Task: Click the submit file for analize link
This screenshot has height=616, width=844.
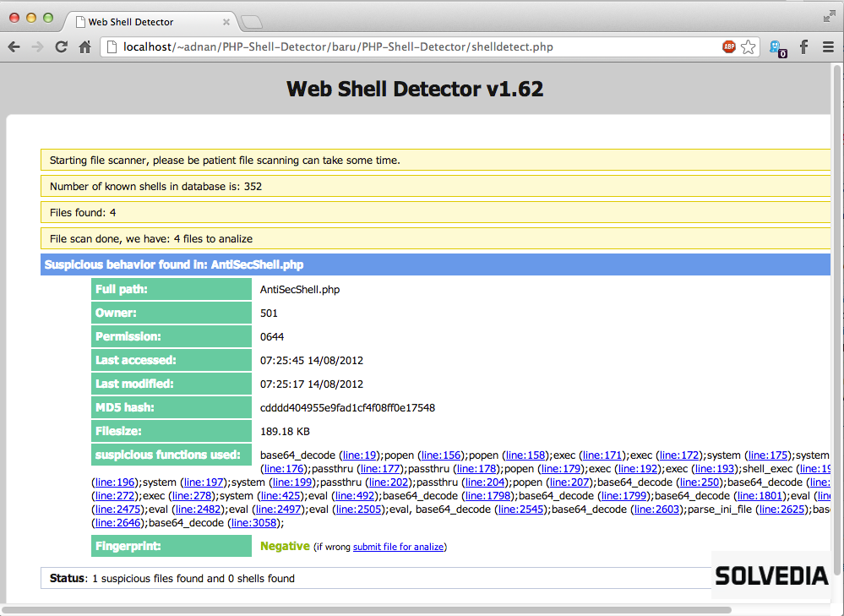Action: click(399, 547)
